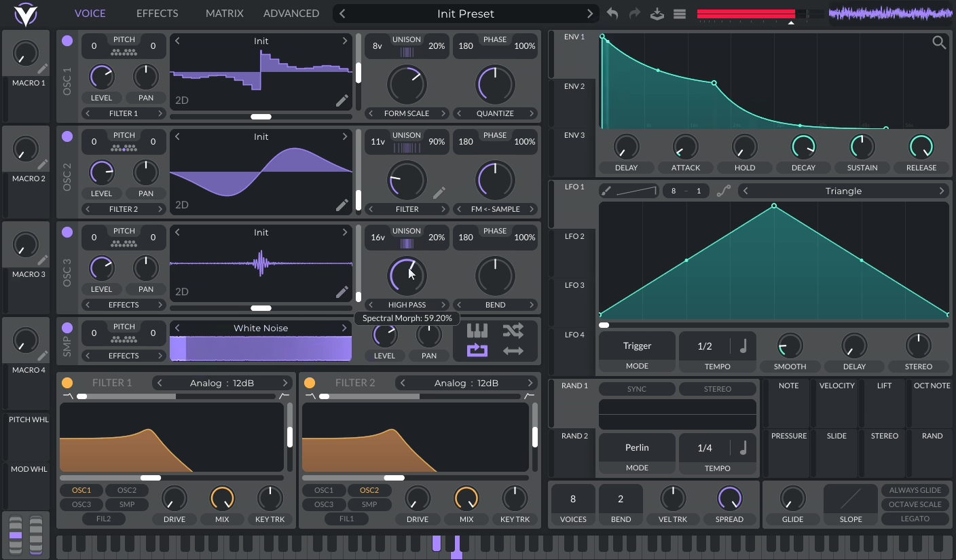Open the MATRIX tab

tap(225, 14)
